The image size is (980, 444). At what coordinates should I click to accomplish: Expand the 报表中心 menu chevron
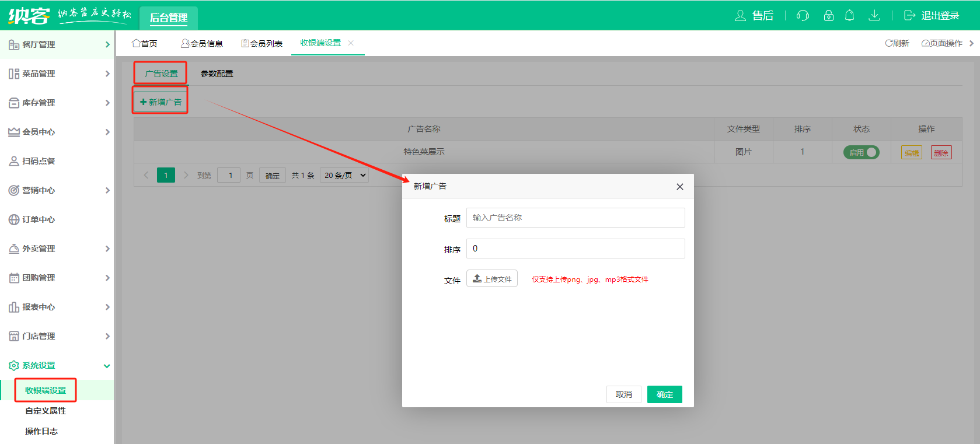[x=107, y=307]
